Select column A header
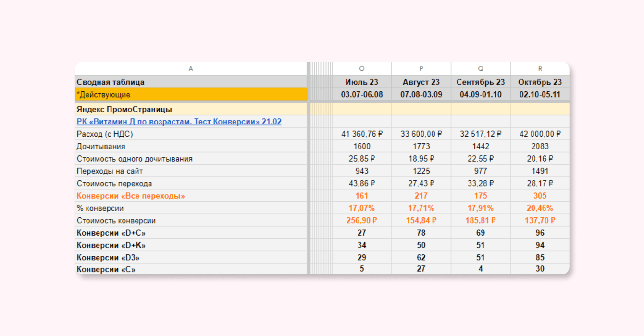The width and height of the screenshot is (644, 336). (191, 69)
